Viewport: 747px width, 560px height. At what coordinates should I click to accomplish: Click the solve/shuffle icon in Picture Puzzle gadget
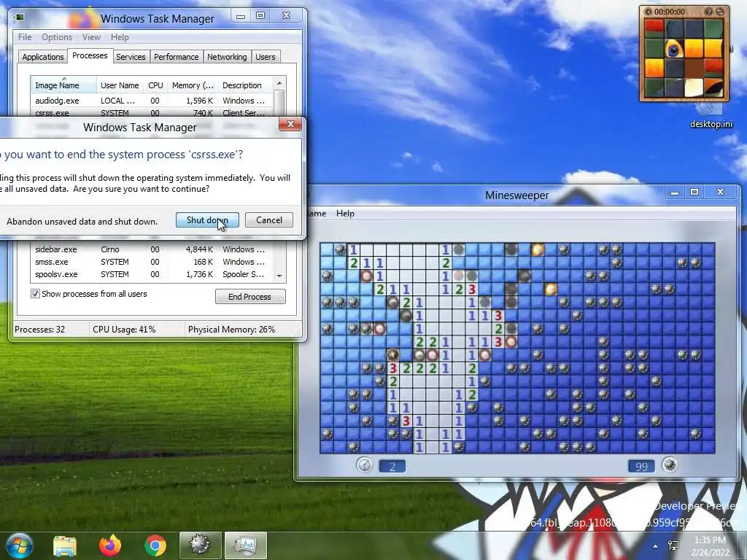(x=720, y=12)
